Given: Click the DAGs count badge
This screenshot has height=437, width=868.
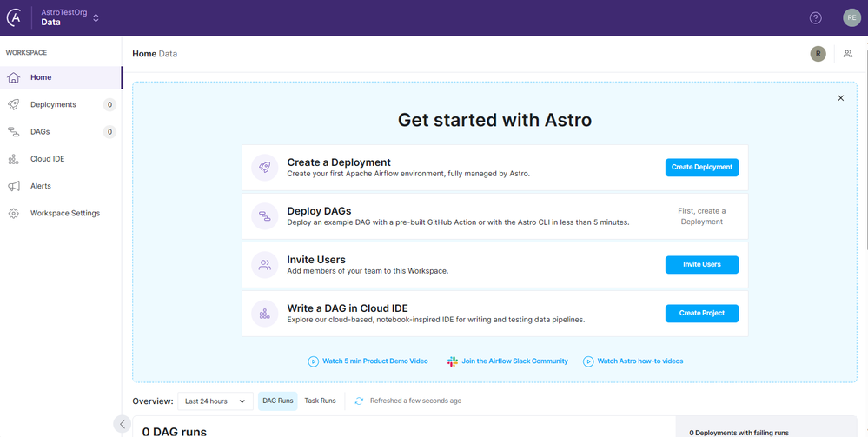Looking at the screenshot, I should click(x=109, y=132).
